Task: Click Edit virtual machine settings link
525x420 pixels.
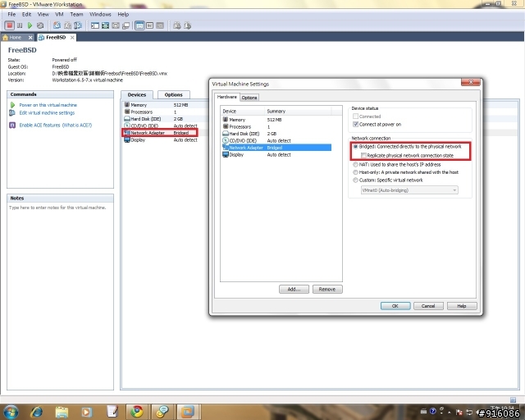Action: pos(47,113)
